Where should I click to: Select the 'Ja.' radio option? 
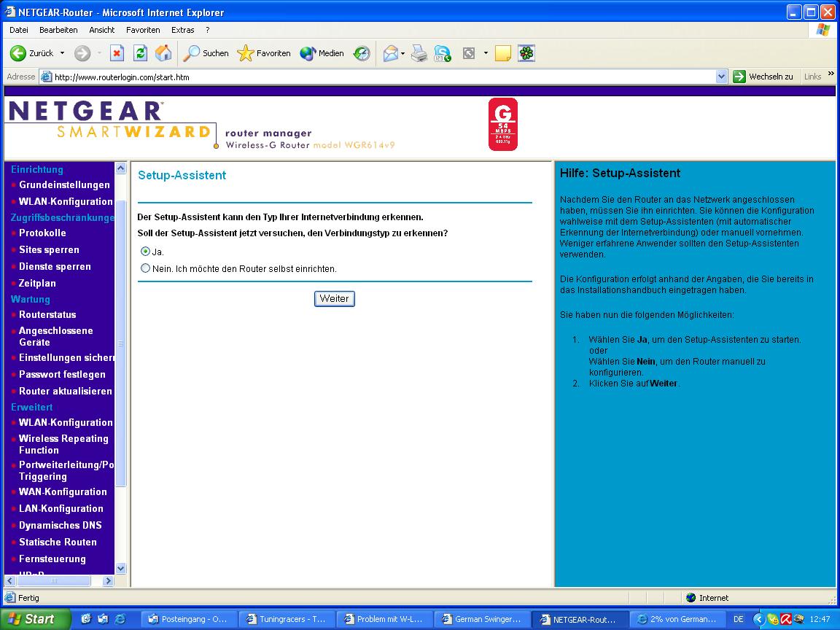pyautogui.click(x=146, y=252)
